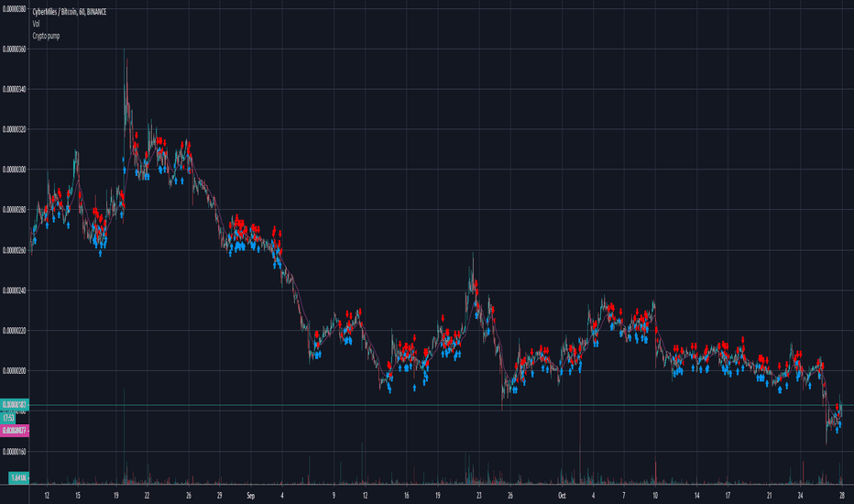Select the Vol indicator label
854x504 pixels.
[x=36, y=24]
